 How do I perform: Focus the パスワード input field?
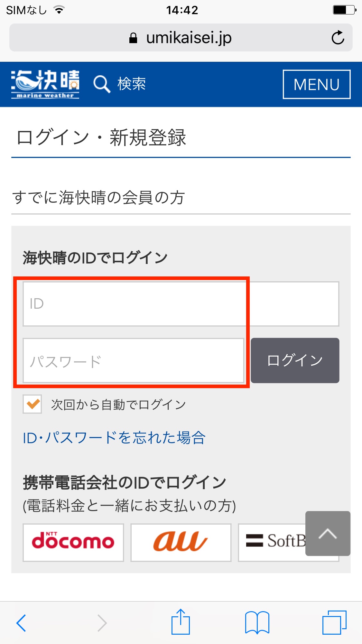pos(134,360)
